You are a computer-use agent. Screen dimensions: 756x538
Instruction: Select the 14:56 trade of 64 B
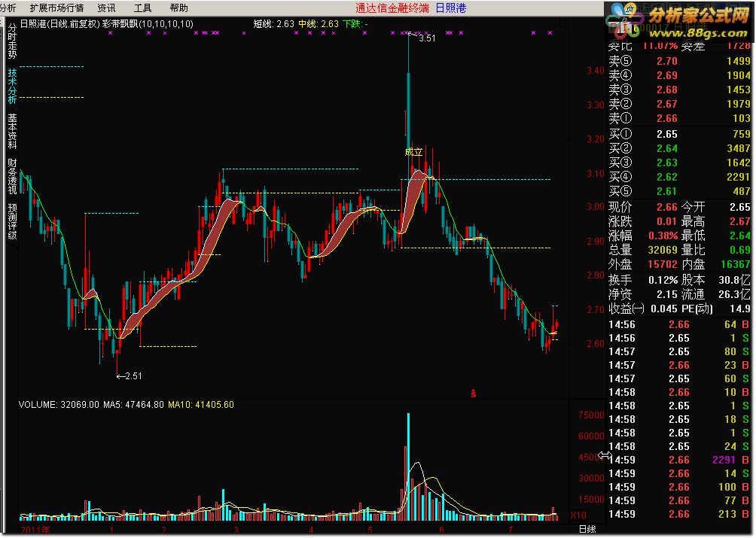(679, 324)
